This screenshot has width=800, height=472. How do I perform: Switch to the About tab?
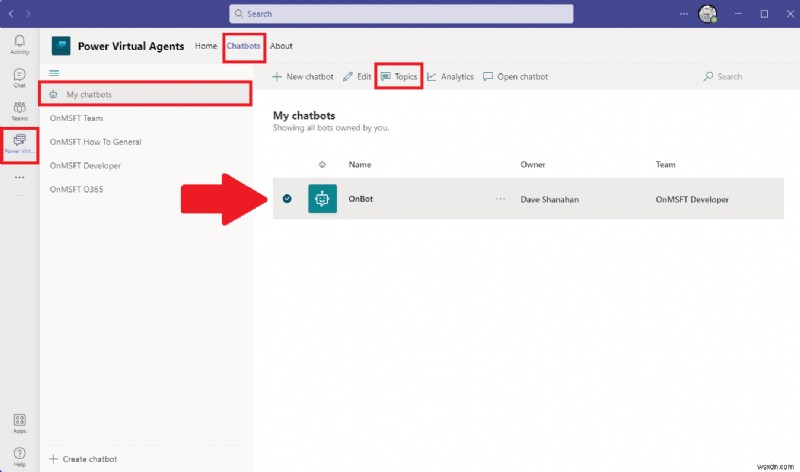click(x=281, y=46)
